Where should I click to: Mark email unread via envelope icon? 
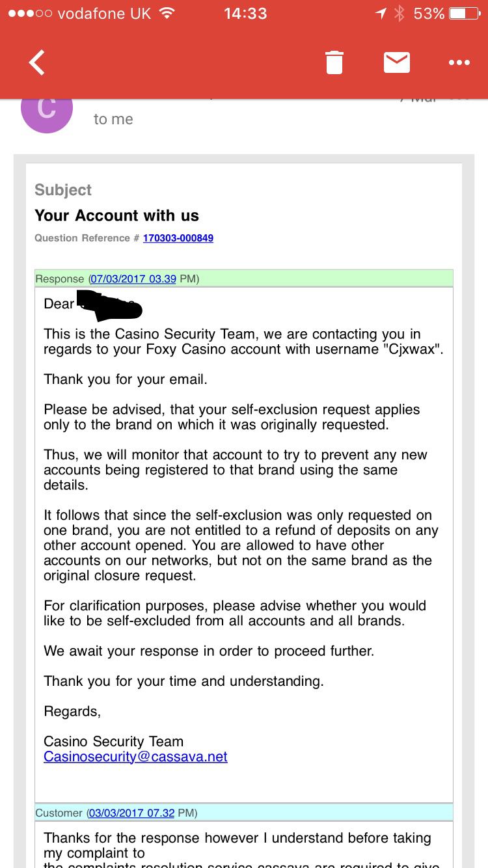click(396, 62)
